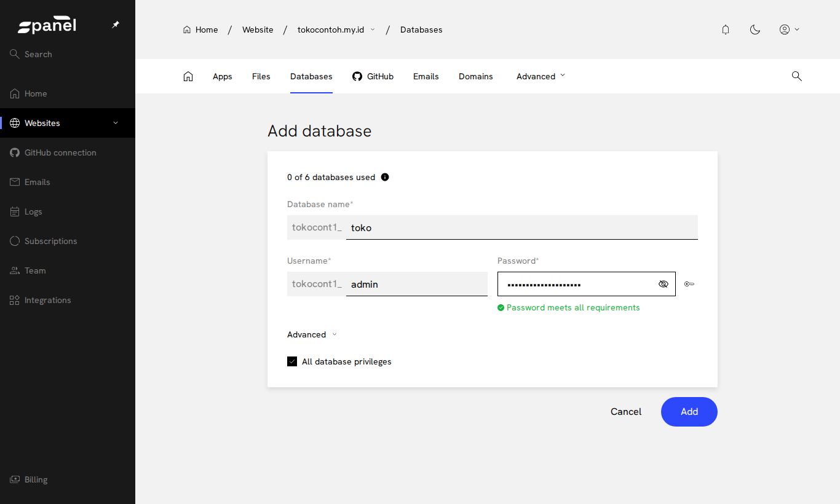Click the home icon in the tab bar
Image resolution: width=840 pixels, height=504 pixels.
(x=188, y=76)
